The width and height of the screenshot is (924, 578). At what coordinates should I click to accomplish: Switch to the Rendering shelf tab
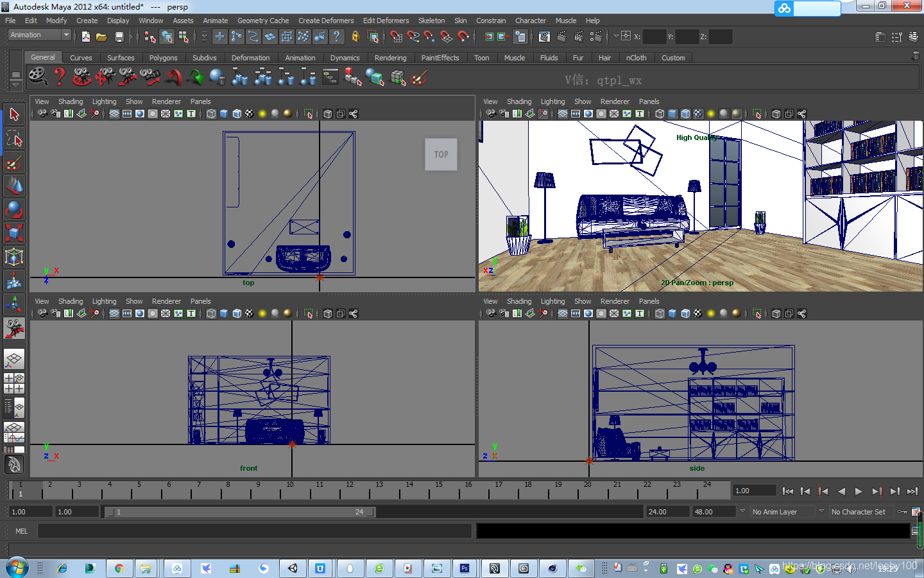pyautogui.click(x=390, y=58)
